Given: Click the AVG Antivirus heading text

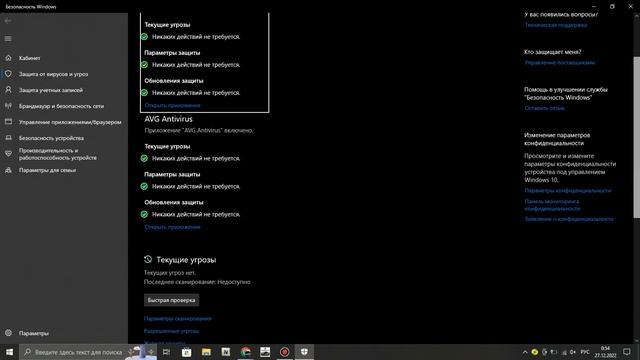Looking at the screenshot, I should pyautogui.click(x=168, y=119).
